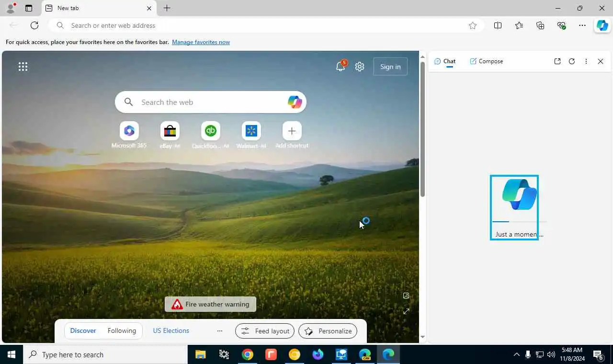This screenshot has height=364, width=613.
Task: Open Google Chrome from taskbar
Action: pos(248,354)
